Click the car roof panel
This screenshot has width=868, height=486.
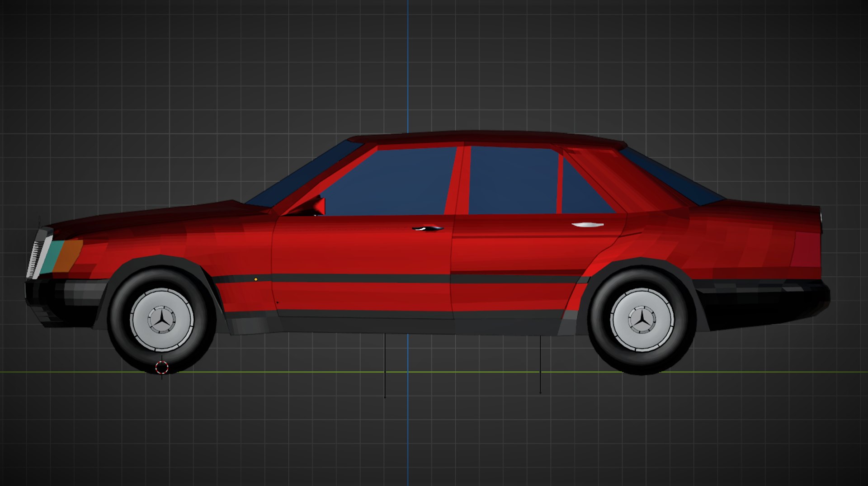pos(488,137)
